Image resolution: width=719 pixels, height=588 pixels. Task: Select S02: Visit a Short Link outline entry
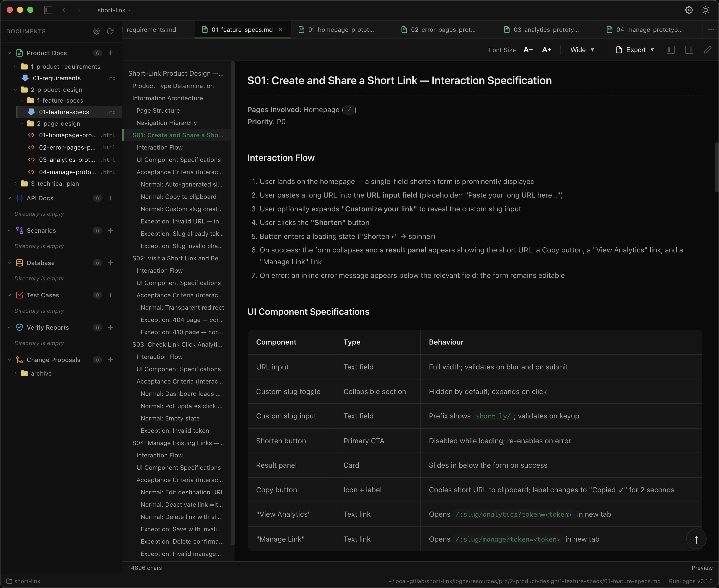tap(178, 258)
